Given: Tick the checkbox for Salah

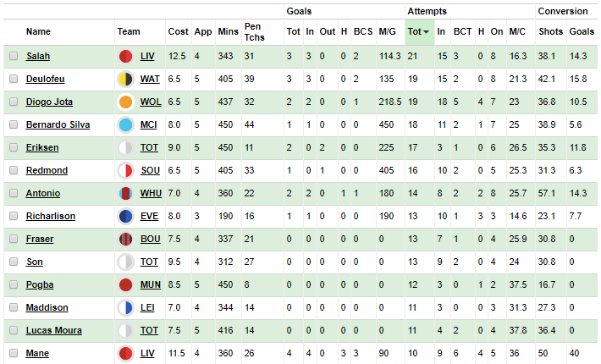Looking at the screenshot, I should click(14, 56).
